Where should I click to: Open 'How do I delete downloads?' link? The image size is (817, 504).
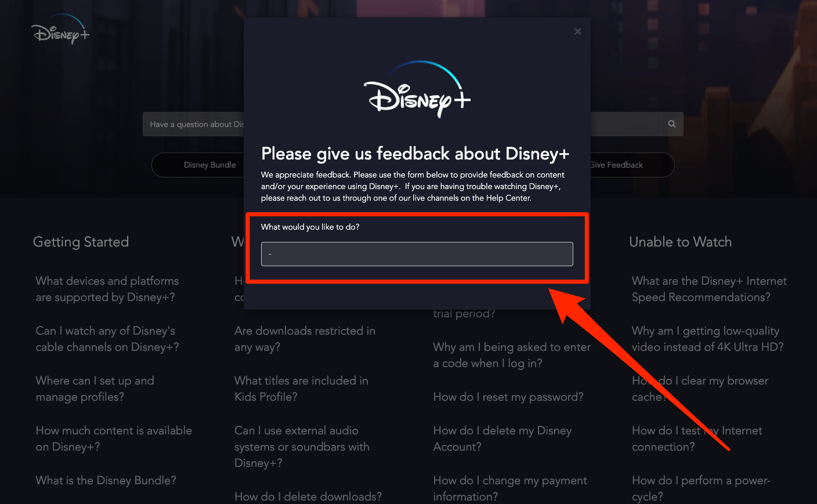pos(308,496)
